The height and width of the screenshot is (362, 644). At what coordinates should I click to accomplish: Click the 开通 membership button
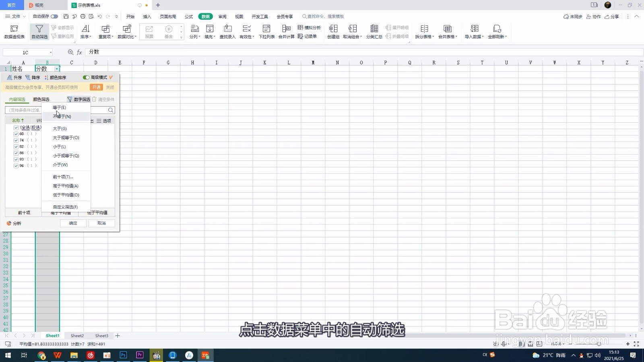click(x=96, y=87)
